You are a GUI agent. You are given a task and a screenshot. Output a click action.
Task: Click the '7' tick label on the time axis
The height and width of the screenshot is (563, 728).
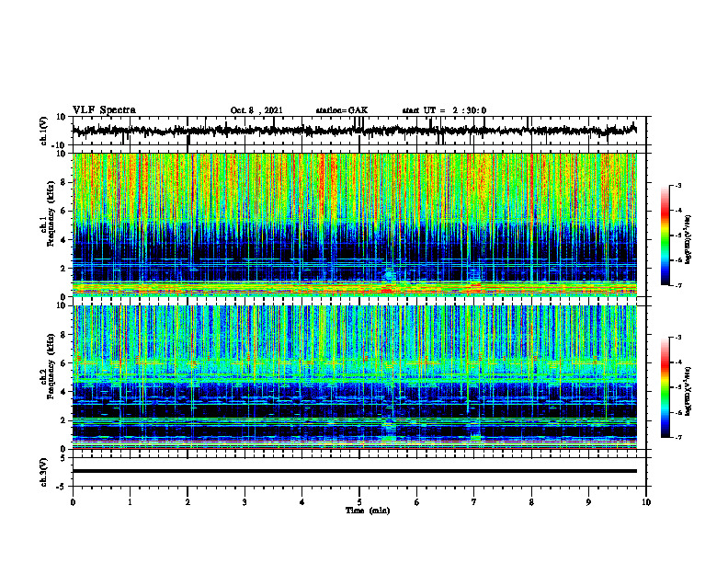tap(474, 502)
